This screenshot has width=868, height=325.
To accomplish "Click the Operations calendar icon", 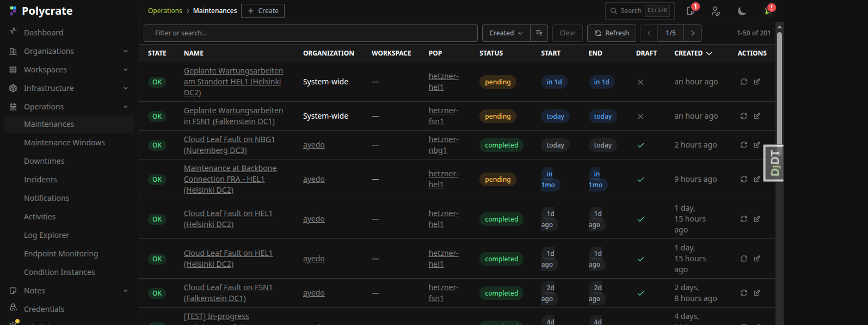I will (x=13, y=107).
